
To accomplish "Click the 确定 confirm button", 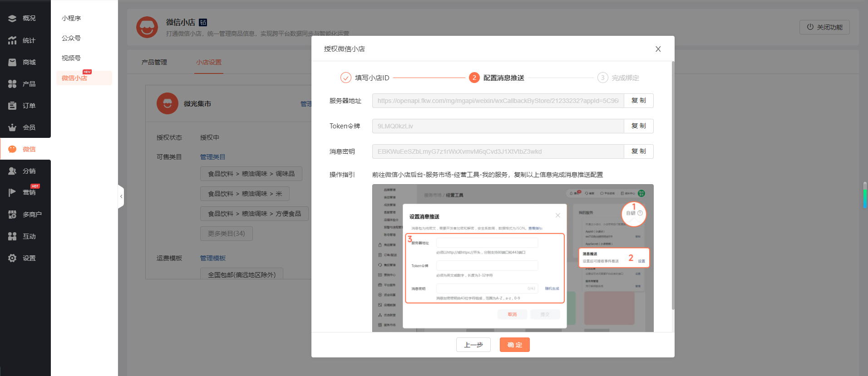I will tap(515, 345).
